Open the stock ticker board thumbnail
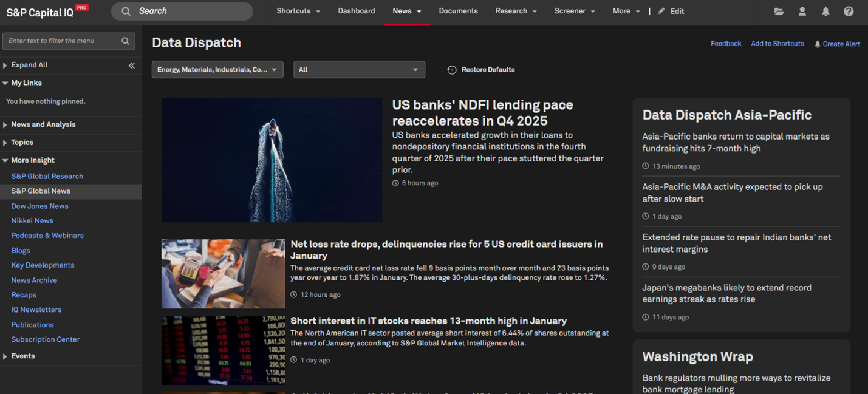The height and width of the screenshot is (394, 868). pos(223,350)
